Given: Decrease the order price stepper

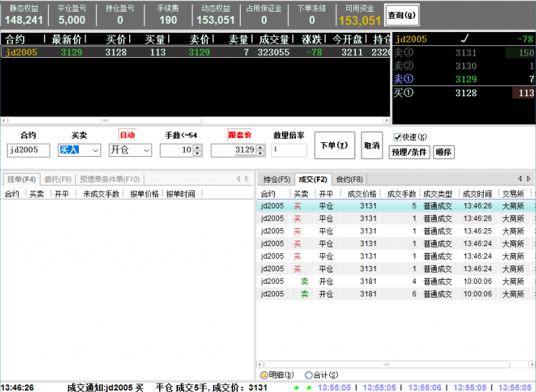Looking at the screenshot, I should 260,153.
